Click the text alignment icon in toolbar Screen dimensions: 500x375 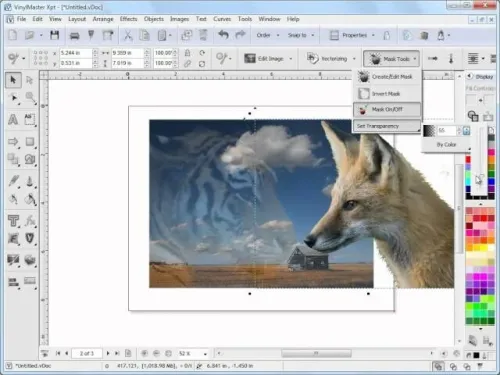(473, 59)
